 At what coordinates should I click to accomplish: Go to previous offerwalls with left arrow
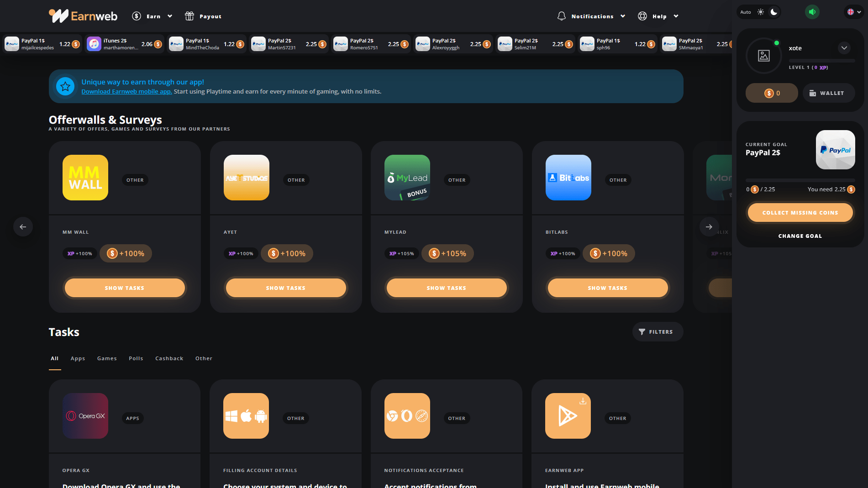click(x=23, y=227)
